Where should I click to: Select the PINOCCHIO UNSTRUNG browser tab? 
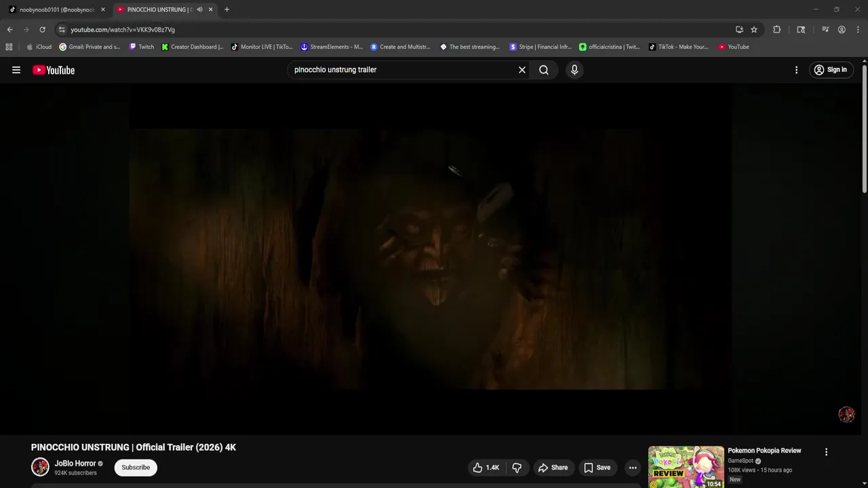click(x=159, y=9)
